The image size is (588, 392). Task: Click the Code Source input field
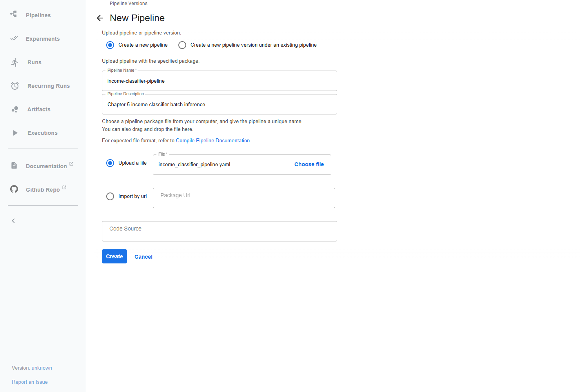(220, 231)
